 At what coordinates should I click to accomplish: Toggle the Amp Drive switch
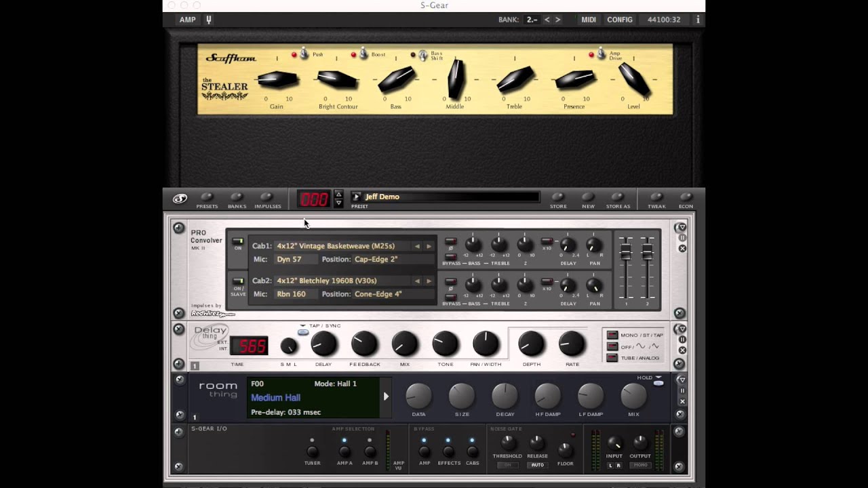click(601, 54)
